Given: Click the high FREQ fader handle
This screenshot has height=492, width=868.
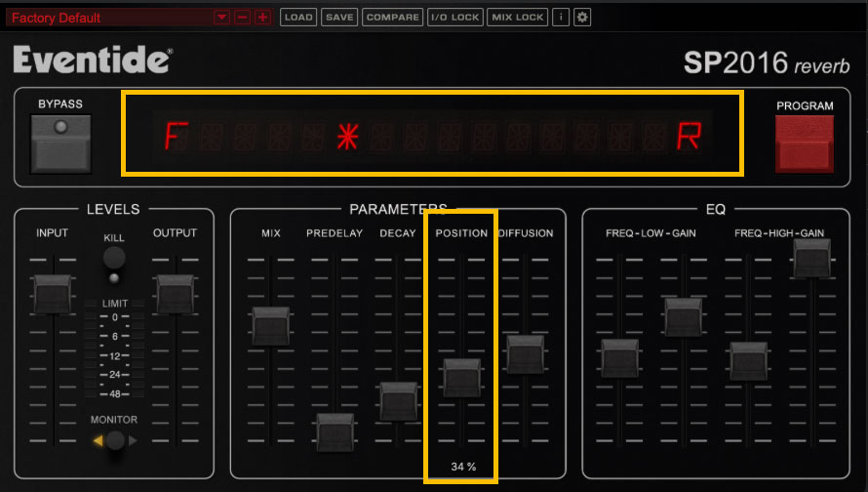Looking at the screenshot, I should [x=748, y=361].
